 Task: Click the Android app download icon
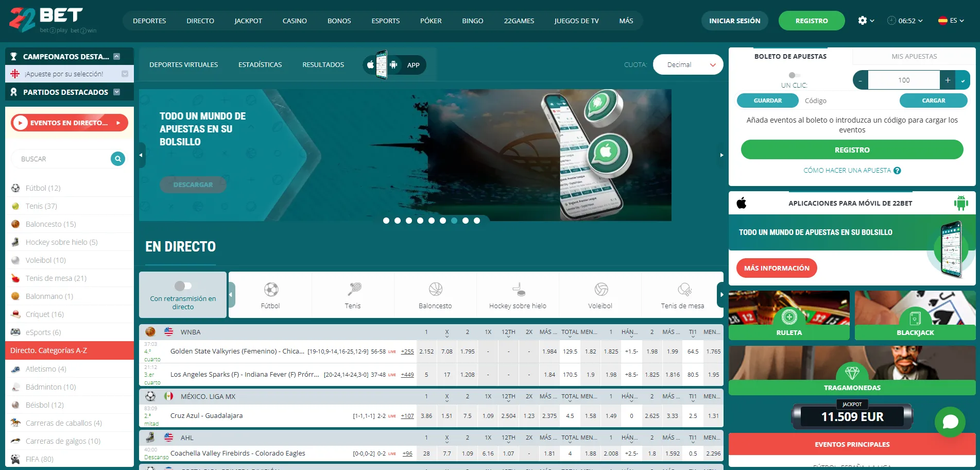coord(393,65)
